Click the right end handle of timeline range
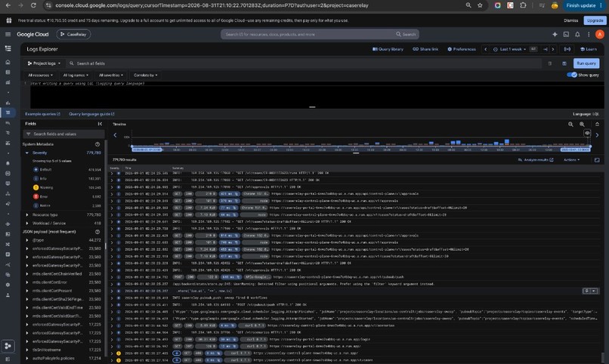This screenshot has width=609, height=364. pyautogui.click(x=590, y=147)
